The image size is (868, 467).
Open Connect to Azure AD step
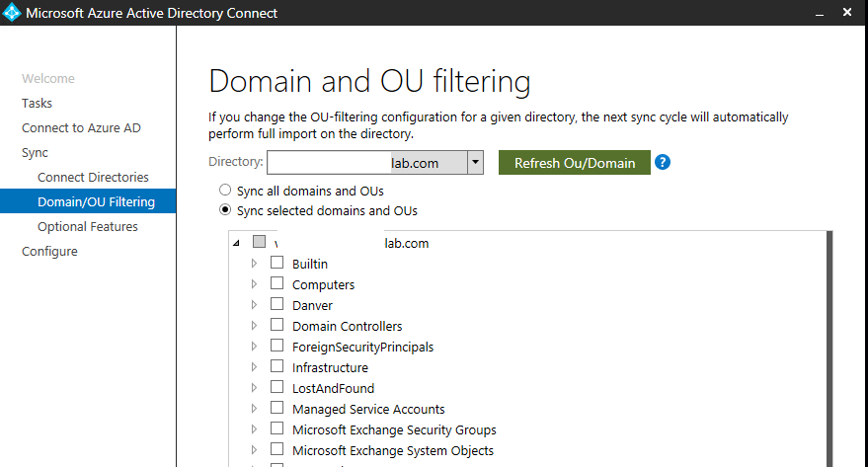tap(81, 127)
